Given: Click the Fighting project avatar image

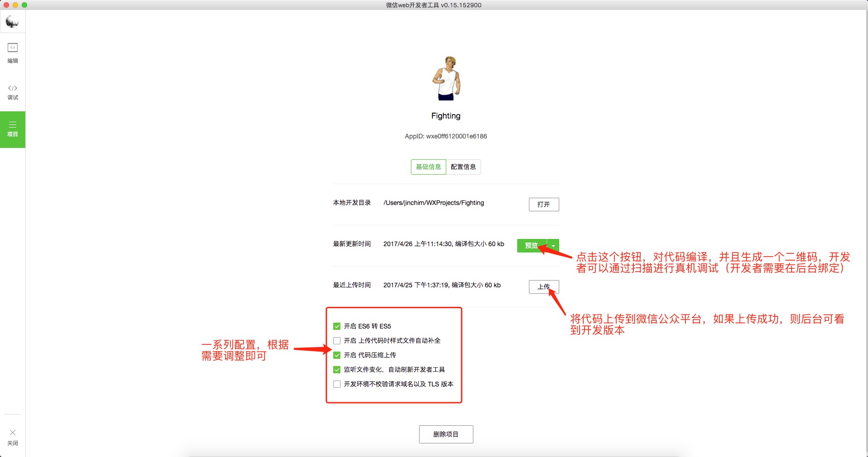Looking at the screenshot, I should [446, 78].
